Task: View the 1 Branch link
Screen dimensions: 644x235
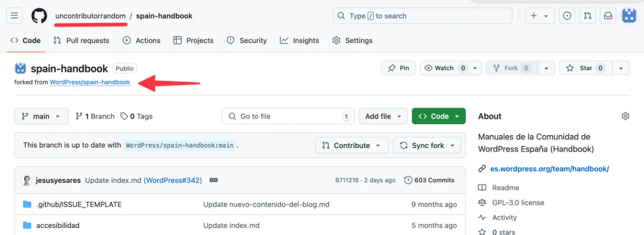Action: click(x=95, y=116)
